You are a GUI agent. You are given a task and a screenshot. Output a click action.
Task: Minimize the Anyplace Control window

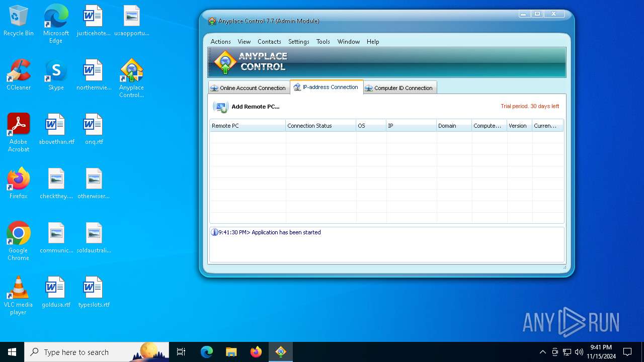pos(524,14)
